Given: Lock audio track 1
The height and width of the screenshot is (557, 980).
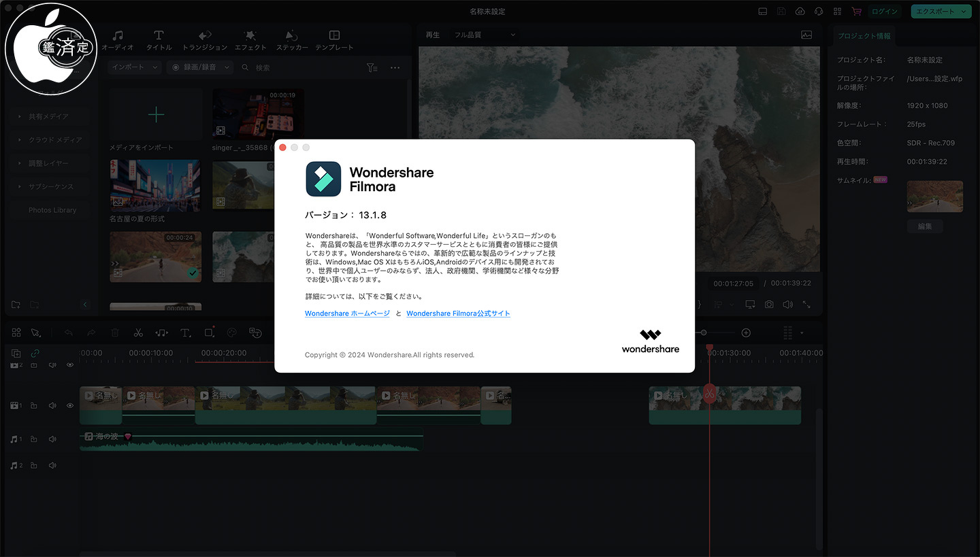Looking at the screenshot, I should tap(34, 439).
